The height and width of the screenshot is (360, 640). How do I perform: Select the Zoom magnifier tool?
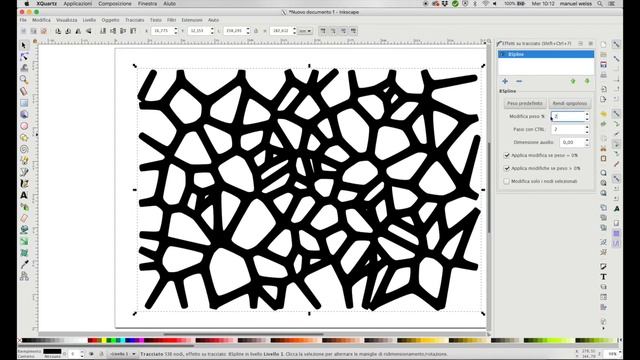(24, 79)
